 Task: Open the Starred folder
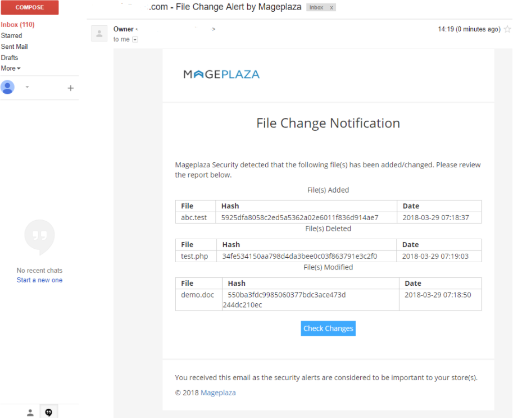(x=11, y=35)
